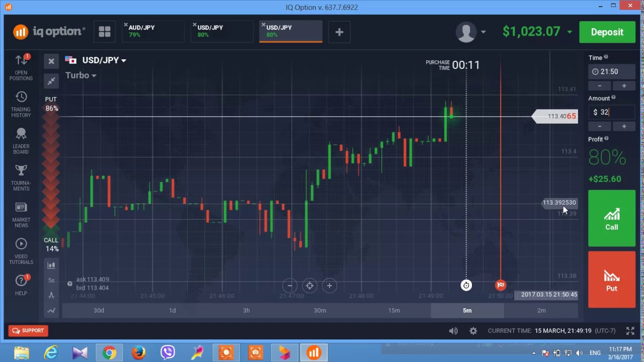Switch to the middle USD/JPY tab

tap(222, 32)
